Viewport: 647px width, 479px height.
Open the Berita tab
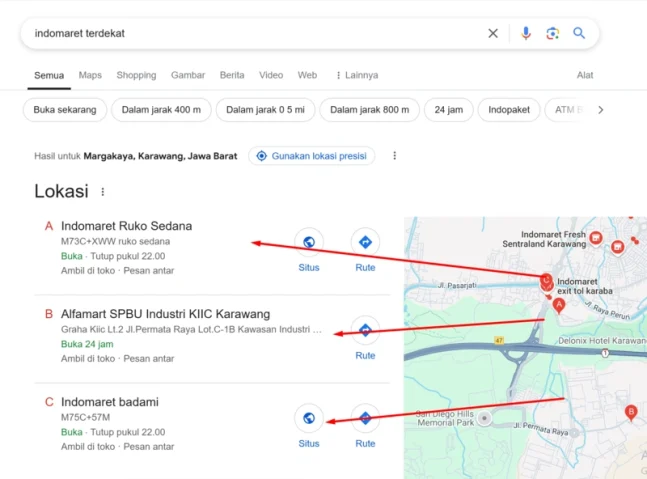coord(232,75)
